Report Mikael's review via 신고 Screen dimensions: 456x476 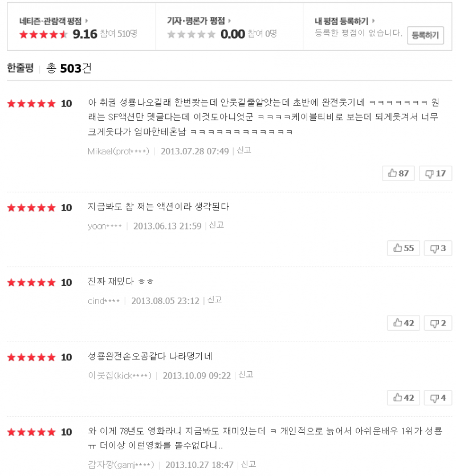tap(244, 150)
